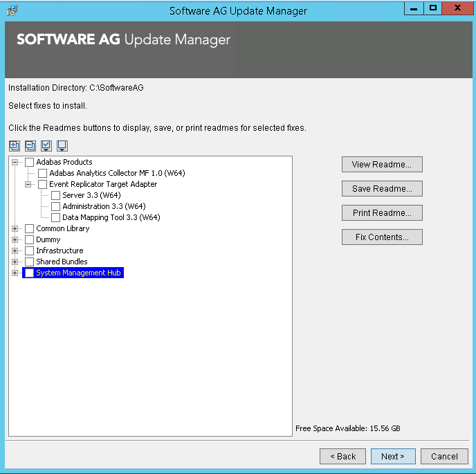Click the Fix Contents button

382,237
